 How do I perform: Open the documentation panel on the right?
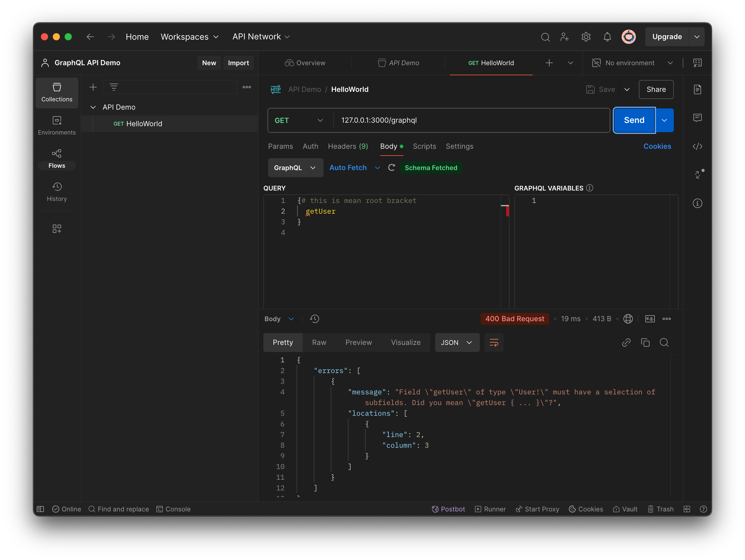pos(697,89)
